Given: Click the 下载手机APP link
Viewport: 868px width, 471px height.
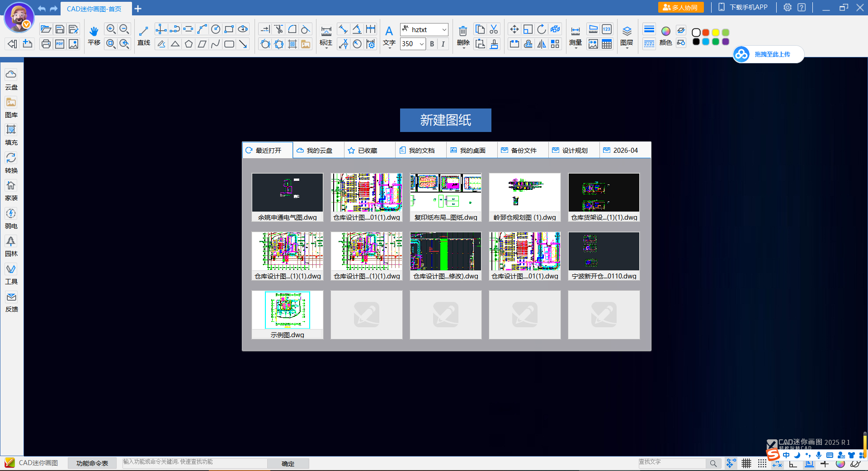Looking at the screenshot, I should point(743,7).
